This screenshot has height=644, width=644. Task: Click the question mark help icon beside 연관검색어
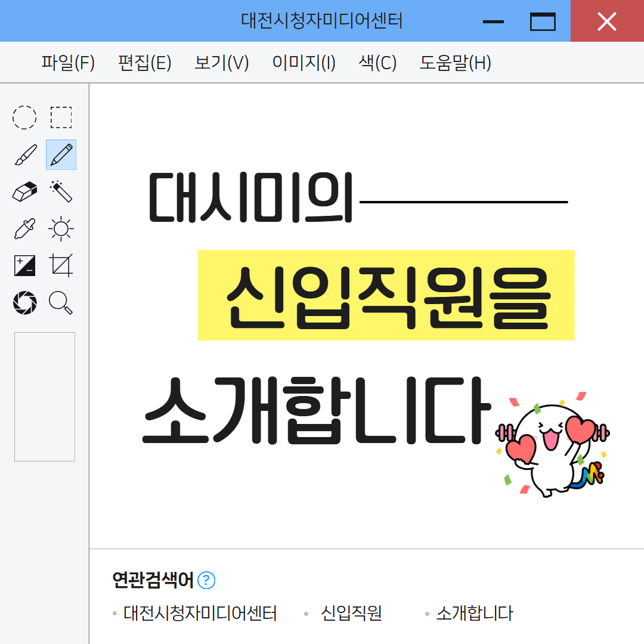pos(206,580)
